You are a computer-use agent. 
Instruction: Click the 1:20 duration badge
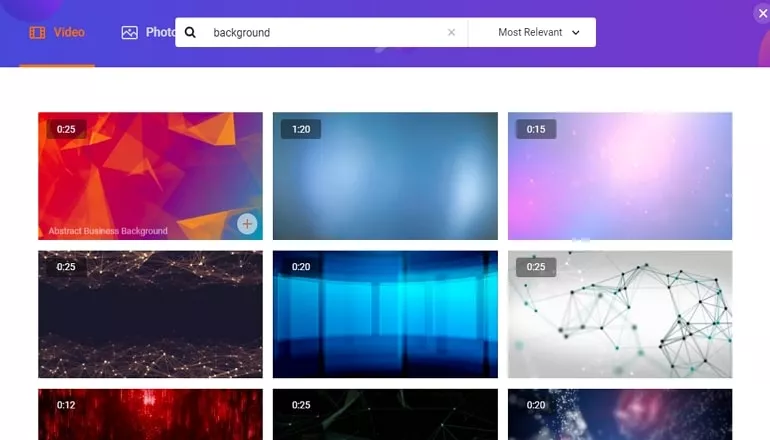point(301,129)
